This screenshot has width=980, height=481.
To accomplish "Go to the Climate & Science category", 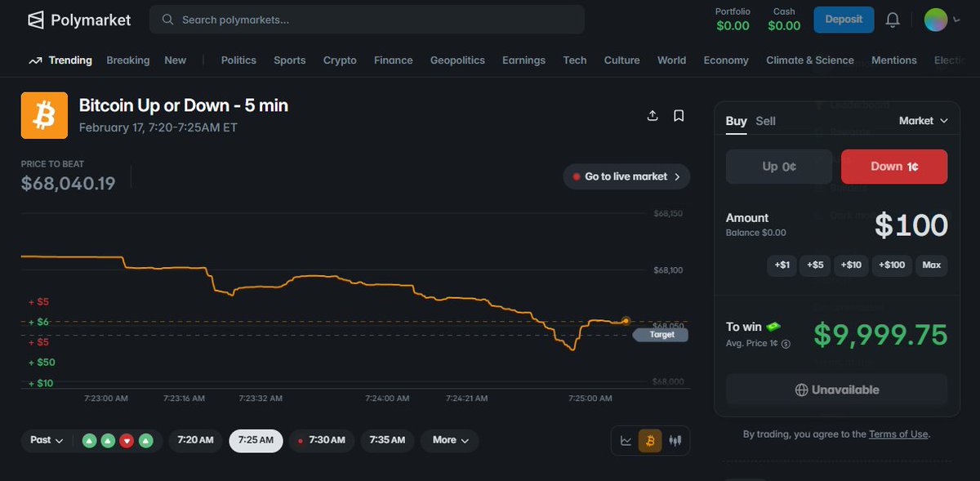I will point(810,60).
